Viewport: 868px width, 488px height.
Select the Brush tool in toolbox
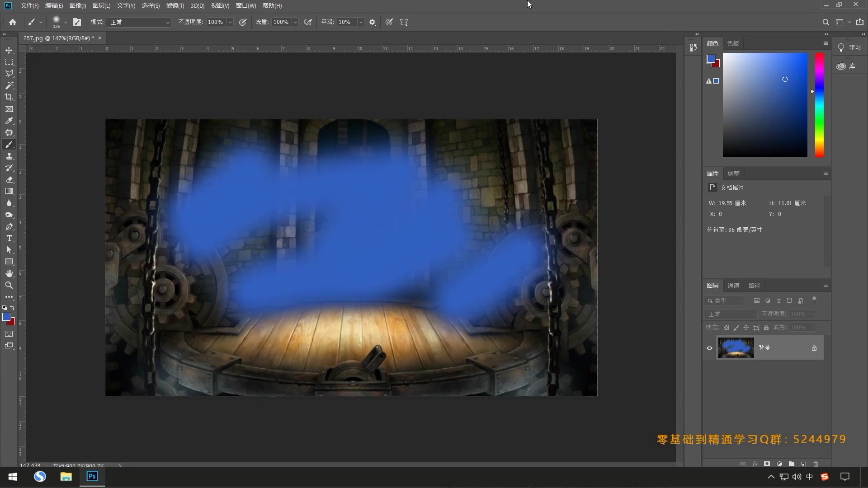pos(9,145)
